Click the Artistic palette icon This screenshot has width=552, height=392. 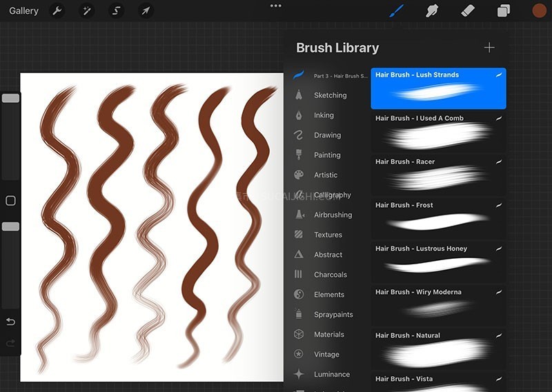point(299,175)
